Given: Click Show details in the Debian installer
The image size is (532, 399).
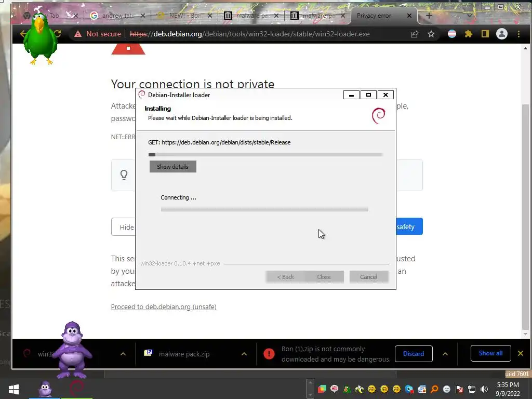Looking at the screenshot, I should pos(172,167).
